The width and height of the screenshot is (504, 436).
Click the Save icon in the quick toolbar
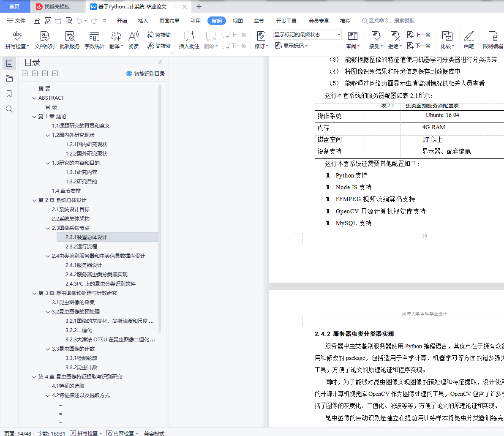(37, 21)
